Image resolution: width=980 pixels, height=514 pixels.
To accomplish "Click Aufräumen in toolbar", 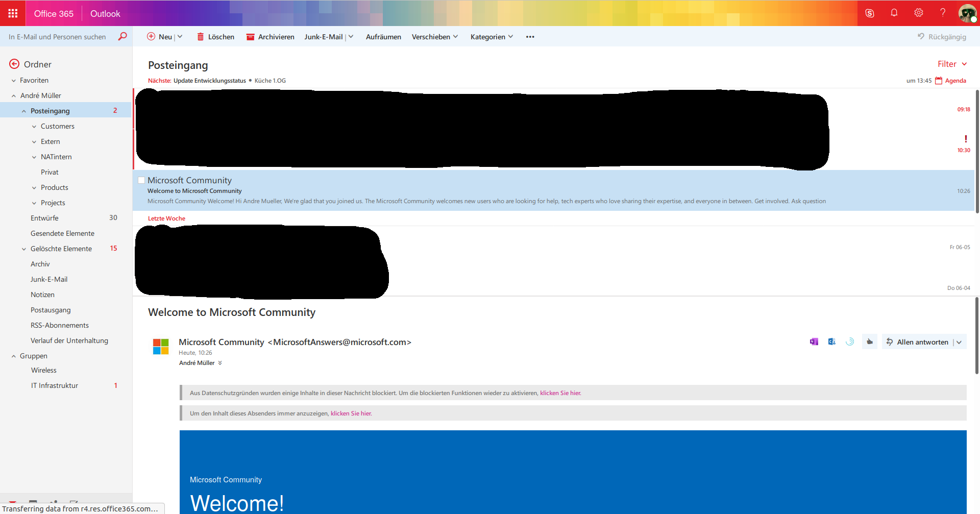I will 383,37.
